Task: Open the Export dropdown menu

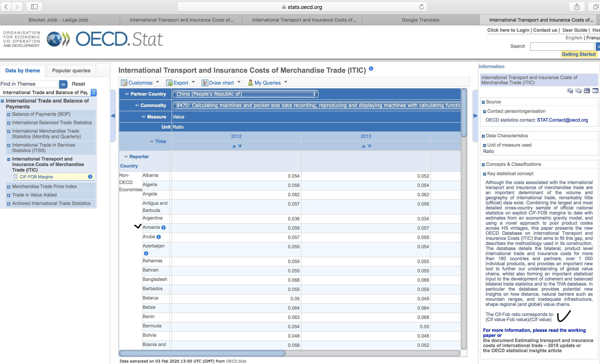Action: (x=180, y=83)
